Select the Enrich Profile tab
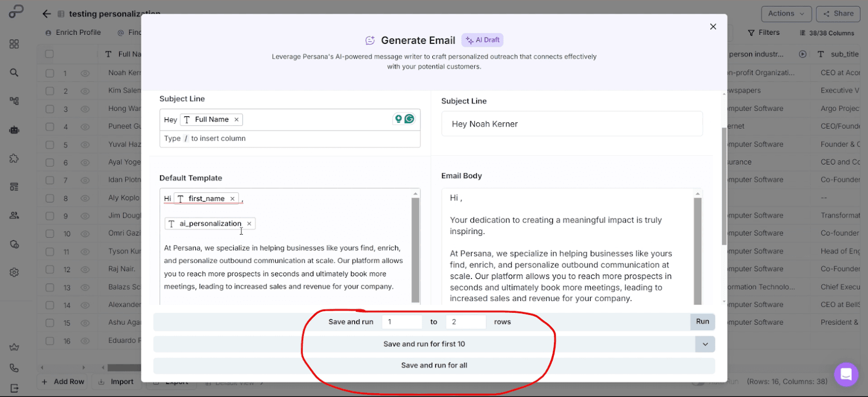 [x=73, y=33]
